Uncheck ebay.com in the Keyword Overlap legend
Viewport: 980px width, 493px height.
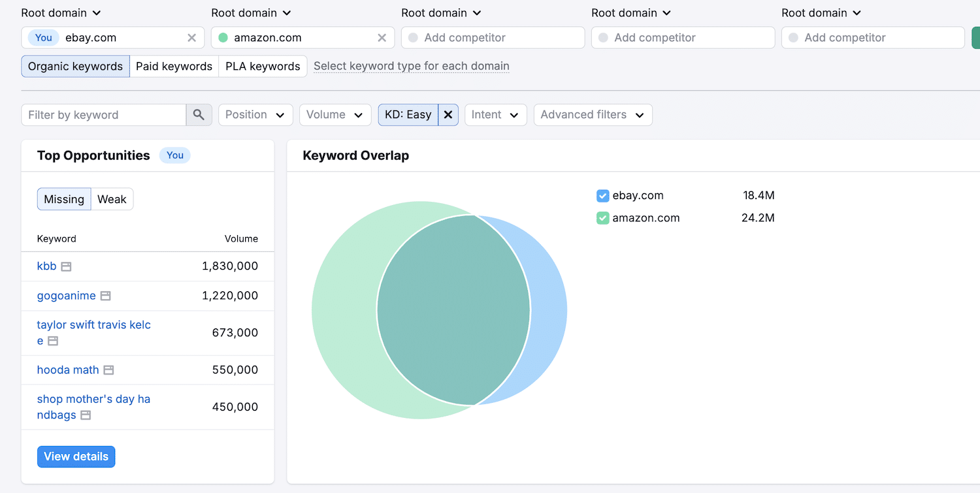(602, 195)
